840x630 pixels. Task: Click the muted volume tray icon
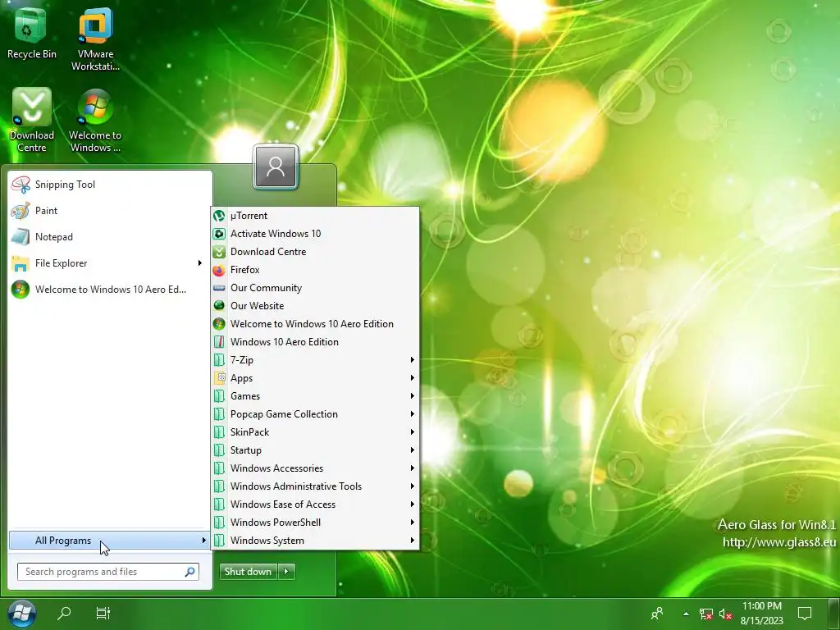click(725, 614)
